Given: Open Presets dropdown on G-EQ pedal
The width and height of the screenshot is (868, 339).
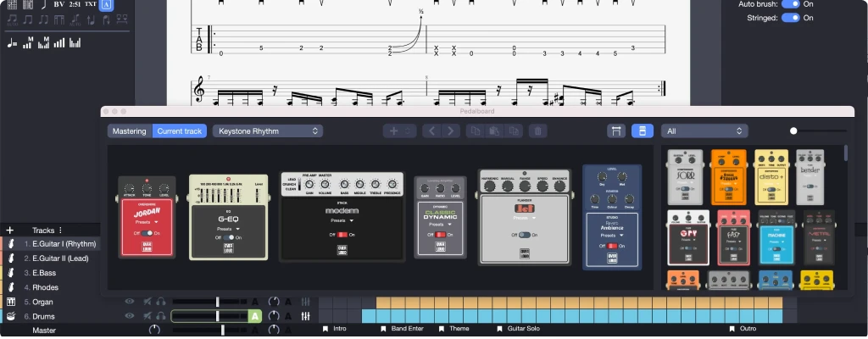Looking at the screenshot, I should pyautogui.click(x=228, y=228).
